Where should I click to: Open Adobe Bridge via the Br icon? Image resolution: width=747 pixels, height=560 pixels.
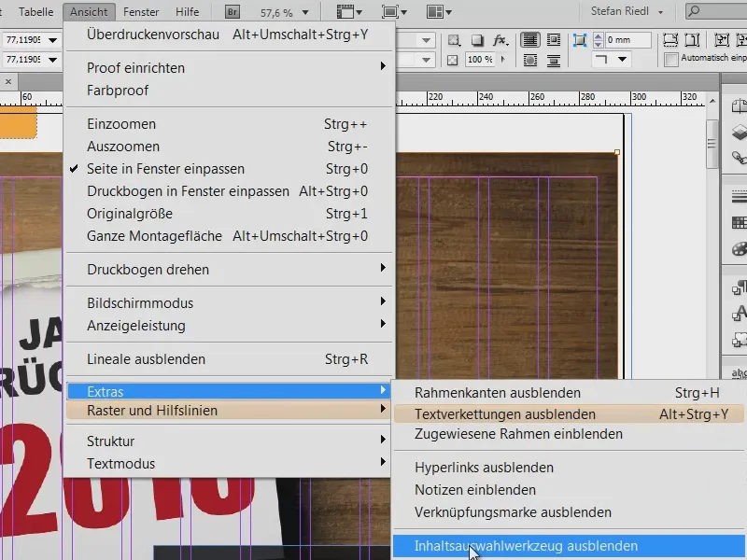[x=234, y=12]
